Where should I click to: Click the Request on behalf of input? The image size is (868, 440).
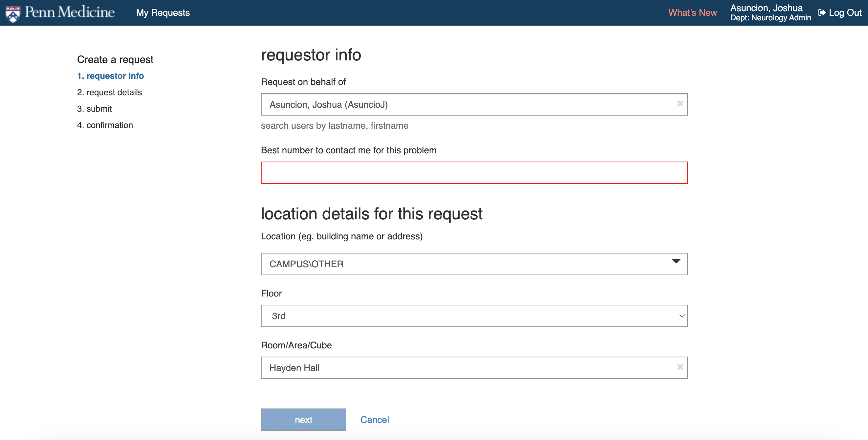pyautogui.click(x=474, y=104)
